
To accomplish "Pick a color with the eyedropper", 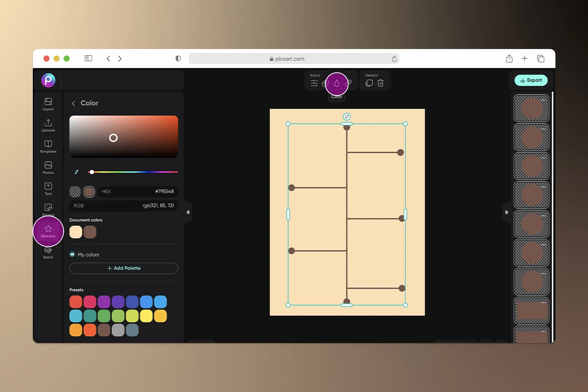I will tap(76, 172).
